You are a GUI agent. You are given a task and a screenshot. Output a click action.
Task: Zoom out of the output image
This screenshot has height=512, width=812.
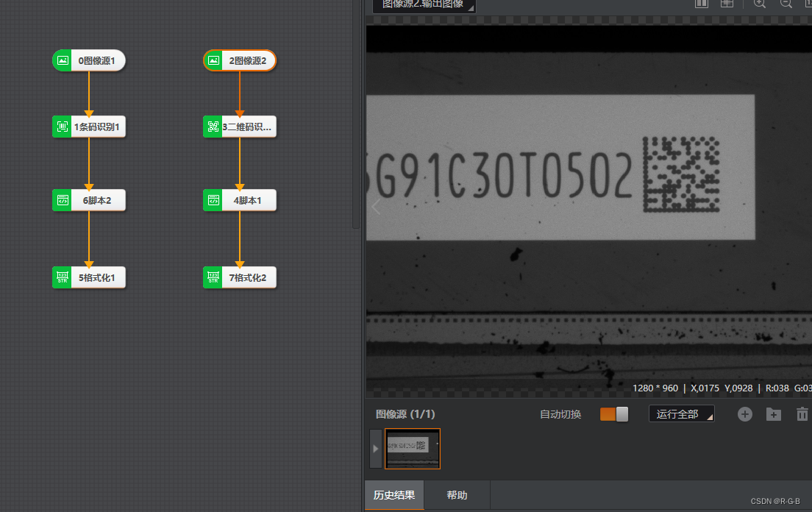[x=786, y=3]
